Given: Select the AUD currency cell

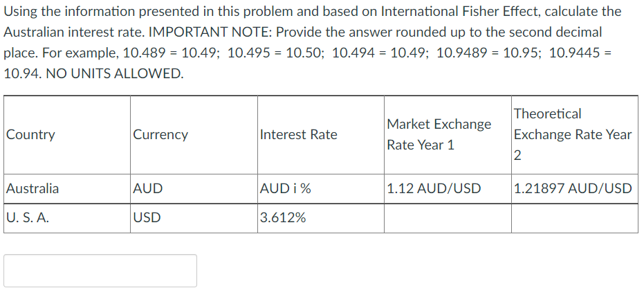Looking at the screenshot, I should 194,188.
